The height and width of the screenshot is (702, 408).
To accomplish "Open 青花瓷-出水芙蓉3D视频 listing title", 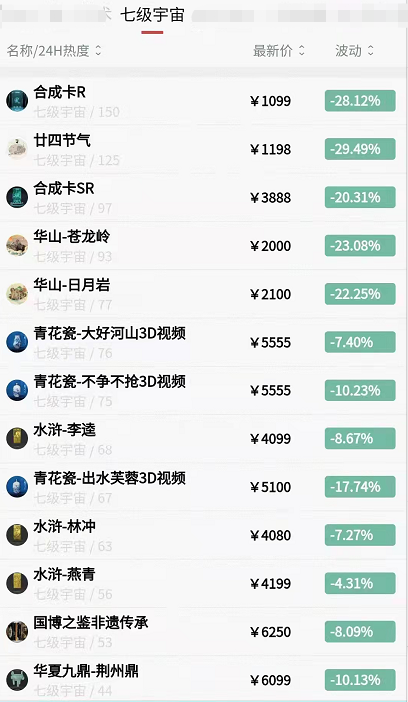I will pyautogui.click(x=110, y=478).
